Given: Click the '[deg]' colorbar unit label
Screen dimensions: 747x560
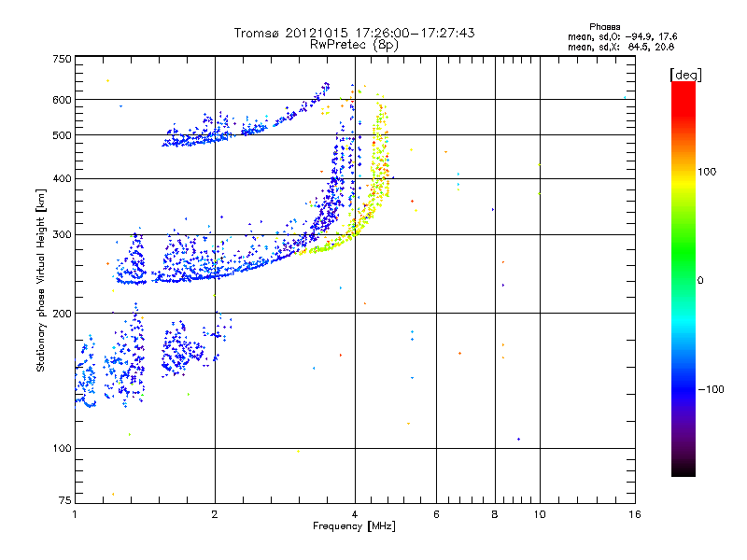Looking at the screenshot, I should 685,75.
